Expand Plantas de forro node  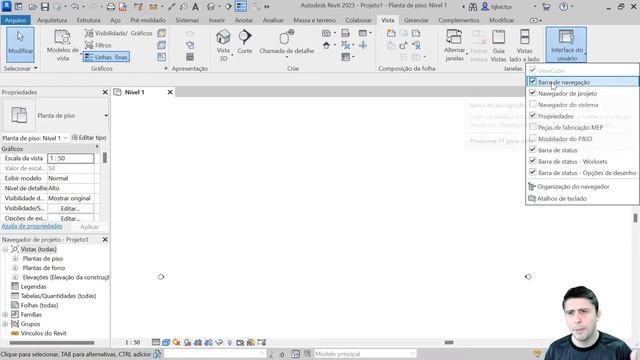click(15, 268)
